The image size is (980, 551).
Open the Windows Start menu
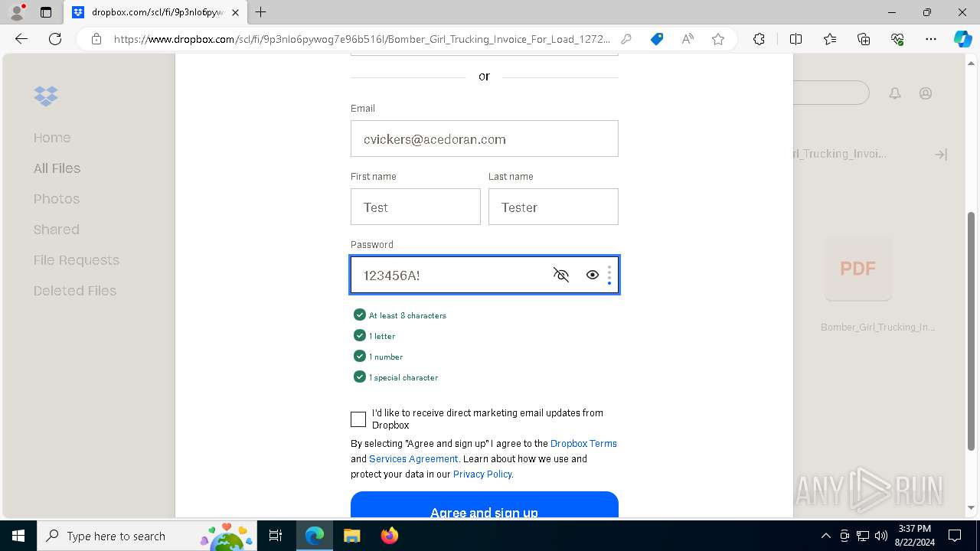coord(18,536)
